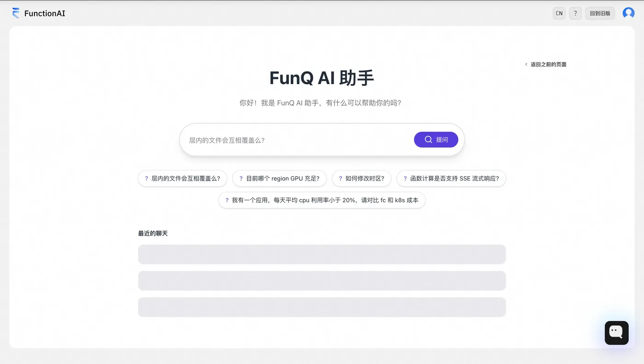Submit the question with the 提问 button

pos(436,140)
